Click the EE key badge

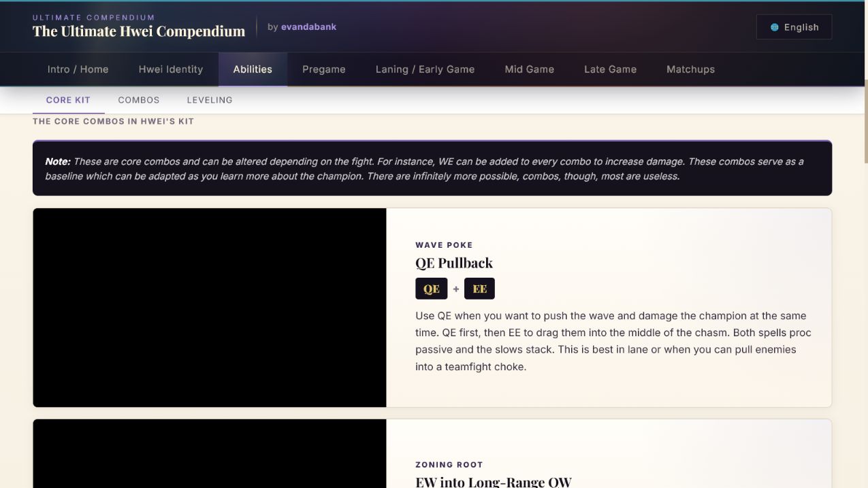point(479,289)
